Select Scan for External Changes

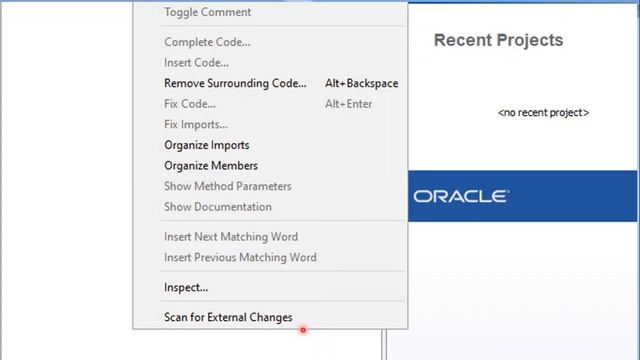point(270,317)
